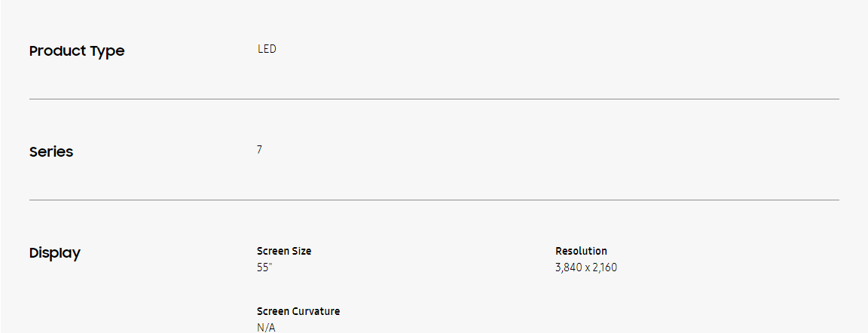Viewport: 868px width, 333px height.
Task: Click the Resolution label
Action: click(x=581, y=251)
